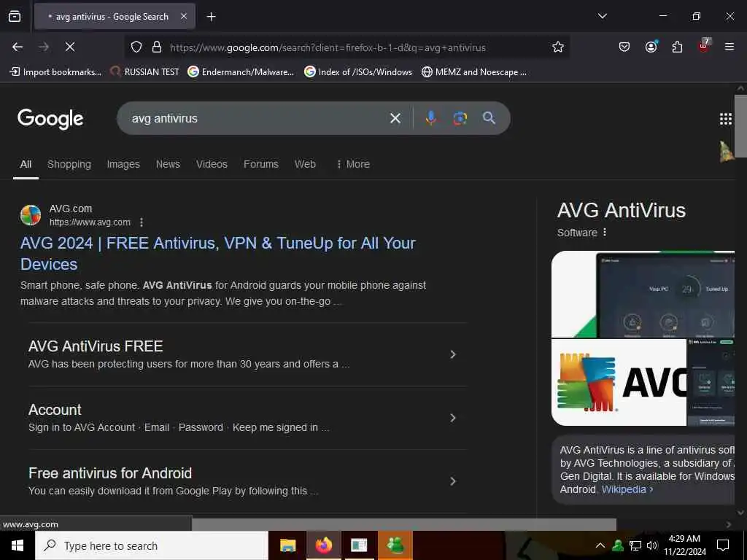Click the Firefox taskbar icon

323,545
